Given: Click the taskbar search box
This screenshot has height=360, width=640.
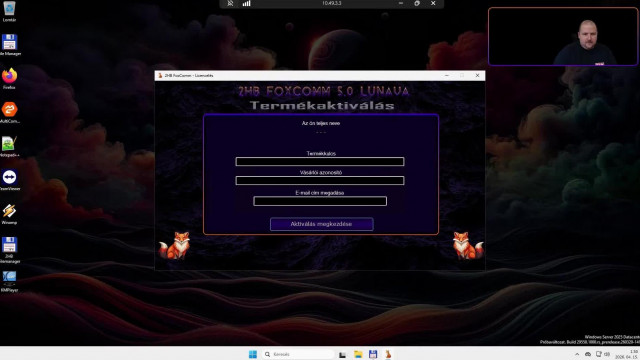Looking at the screenshot, I should (x=298, y=354).
